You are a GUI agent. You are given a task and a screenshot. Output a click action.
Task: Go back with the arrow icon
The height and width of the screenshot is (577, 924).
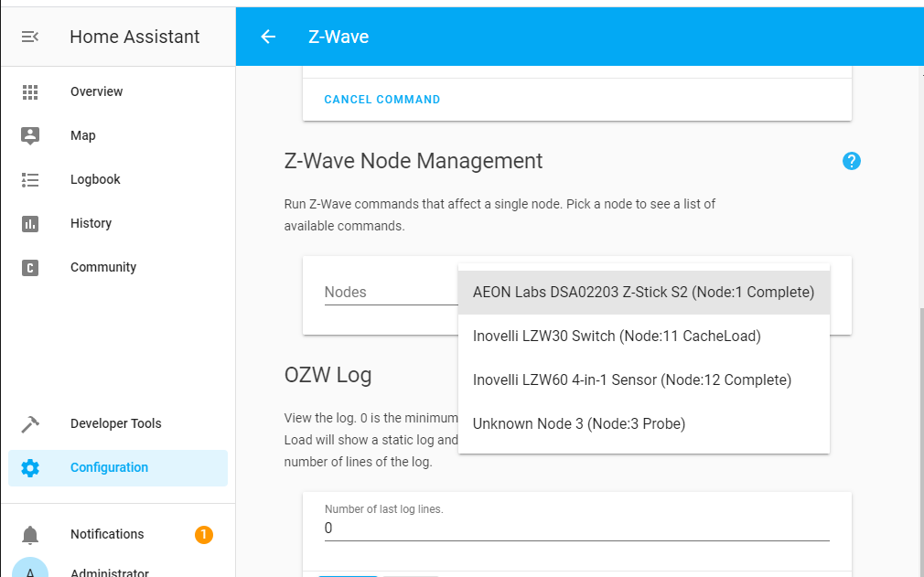268,37
